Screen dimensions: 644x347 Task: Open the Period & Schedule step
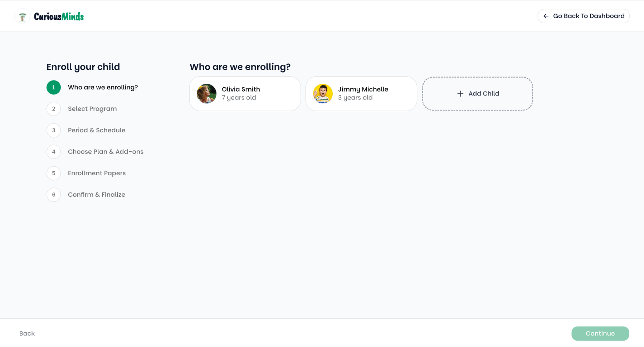pos(97,130)
